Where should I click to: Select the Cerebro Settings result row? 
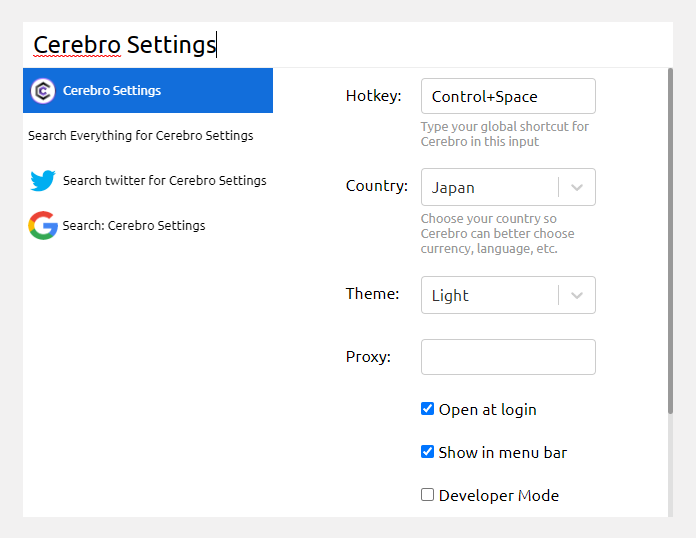click(148, 91)
